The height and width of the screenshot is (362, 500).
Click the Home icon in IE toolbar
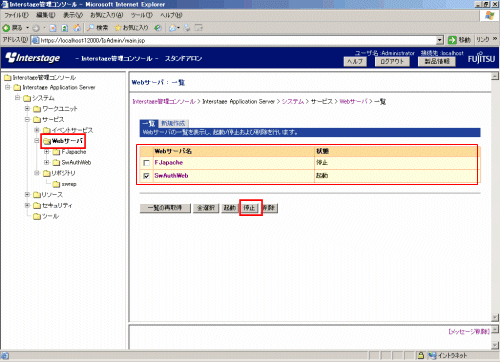pyautogui.click(x=77, y=28)
